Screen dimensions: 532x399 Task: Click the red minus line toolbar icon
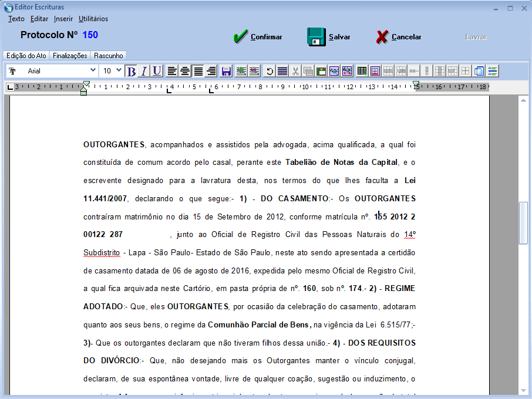pyautogui.click(x=254, y=71)
